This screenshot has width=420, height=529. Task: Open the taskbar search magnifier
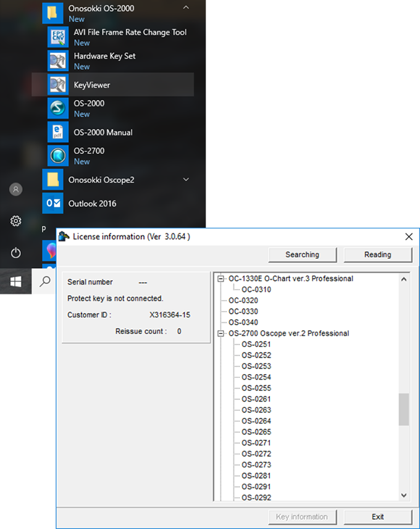(44, 281)
